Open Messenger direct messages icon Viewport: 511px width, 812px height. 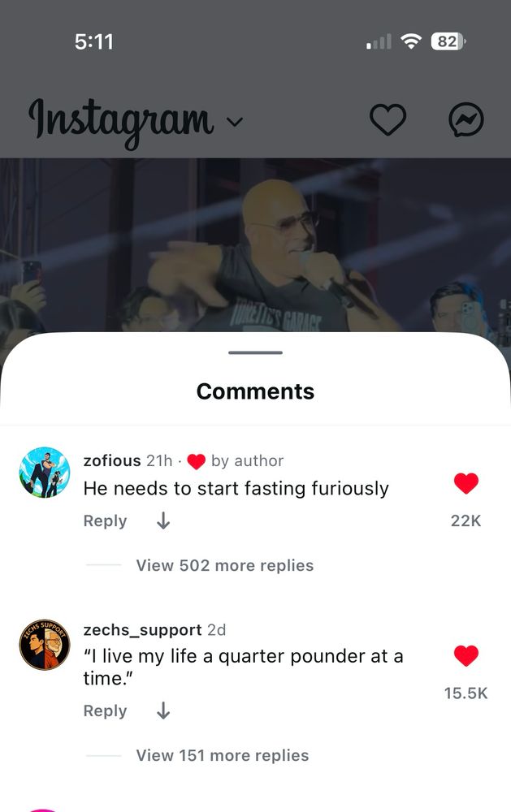(x=466, y=119)
